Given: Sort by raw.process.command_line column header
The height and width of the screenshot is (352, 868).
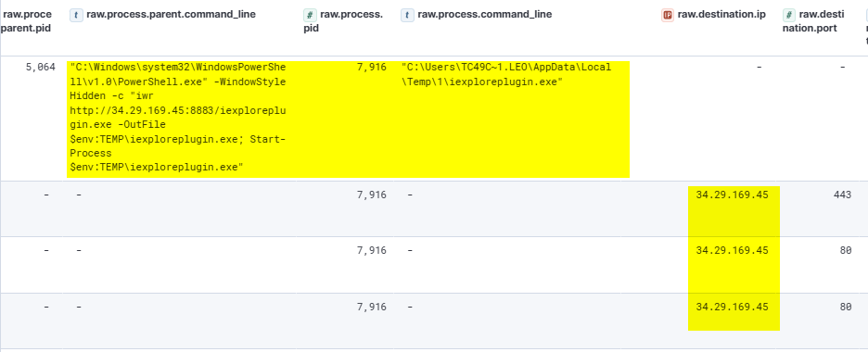Looking at the screenshot, I should [x=485, y=15].
